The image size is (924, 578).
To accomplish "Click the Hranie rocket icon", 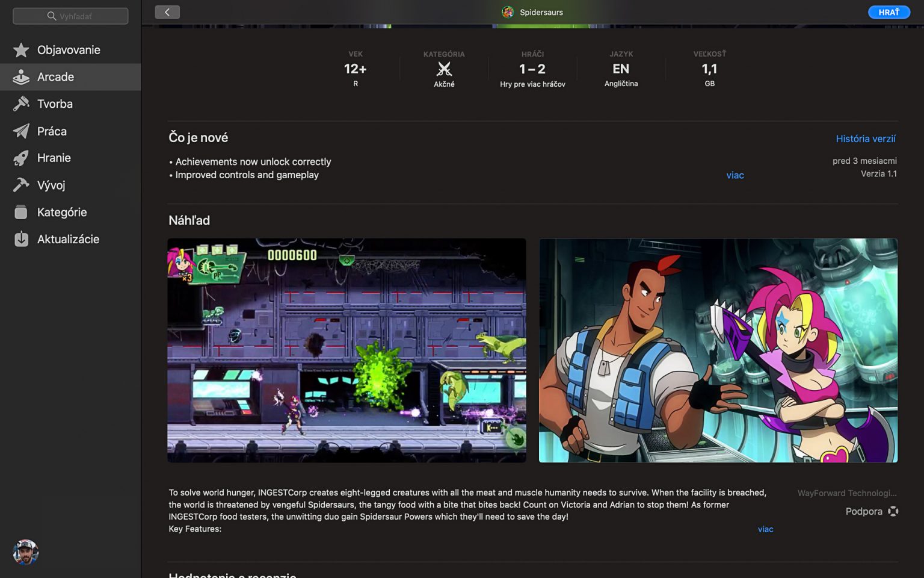I will click(21, 158).
